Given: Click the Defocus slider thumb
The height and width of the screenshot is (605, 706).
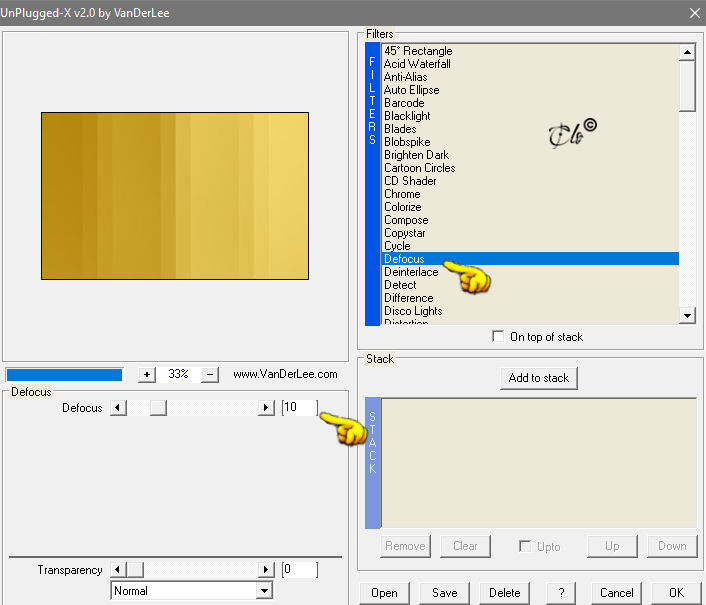Looking at the screenshot, I should 158,408.
